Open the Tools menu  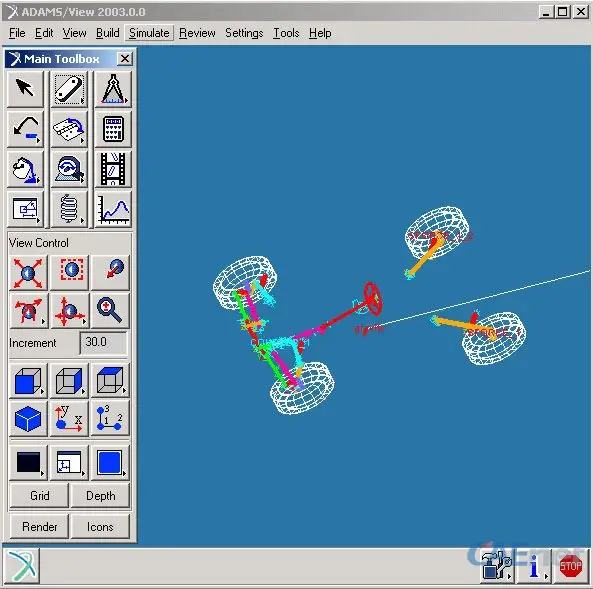[x=286, y=33]
